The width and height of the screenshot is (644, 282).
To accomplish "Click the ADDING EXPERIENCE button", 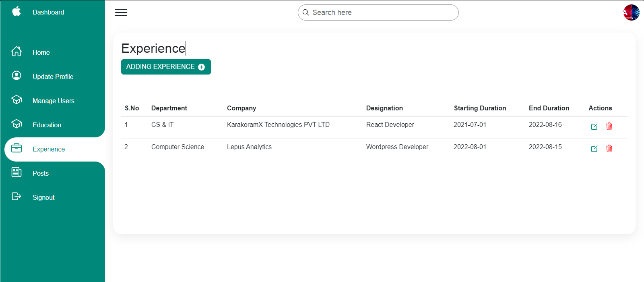I will tap(166, 67).
